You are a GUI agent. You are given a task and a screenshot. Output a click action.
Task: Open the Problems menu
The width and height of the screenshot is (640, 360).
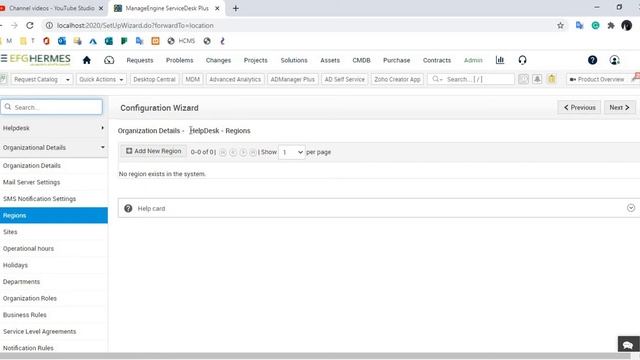[x=180, y=60]
